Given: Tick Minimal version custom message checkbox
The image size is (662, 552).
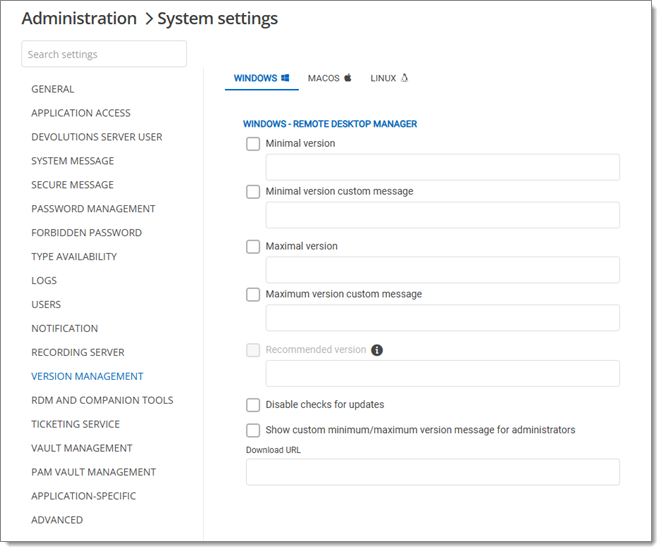Looking at the screenshot, I should point(253,192).
